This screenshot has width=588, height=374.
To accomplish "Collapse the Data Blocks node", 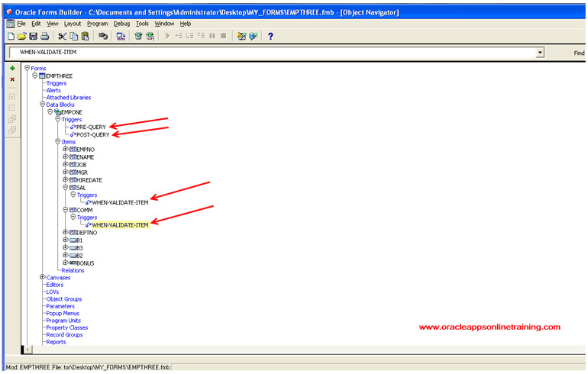I will pyautogui.click(x=42, y=105).
